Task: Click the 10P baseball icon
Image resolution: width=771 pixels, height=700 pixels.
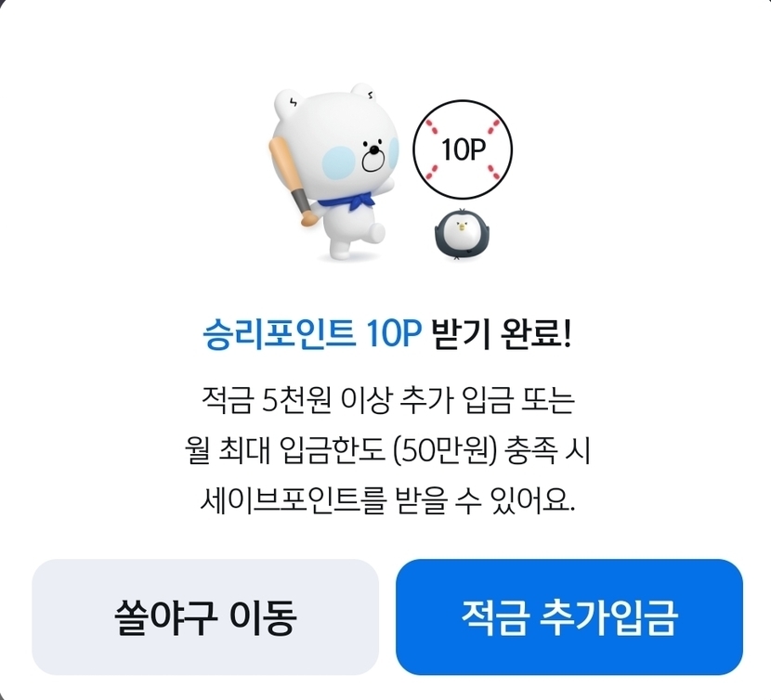Action: [x=463, y=149]
